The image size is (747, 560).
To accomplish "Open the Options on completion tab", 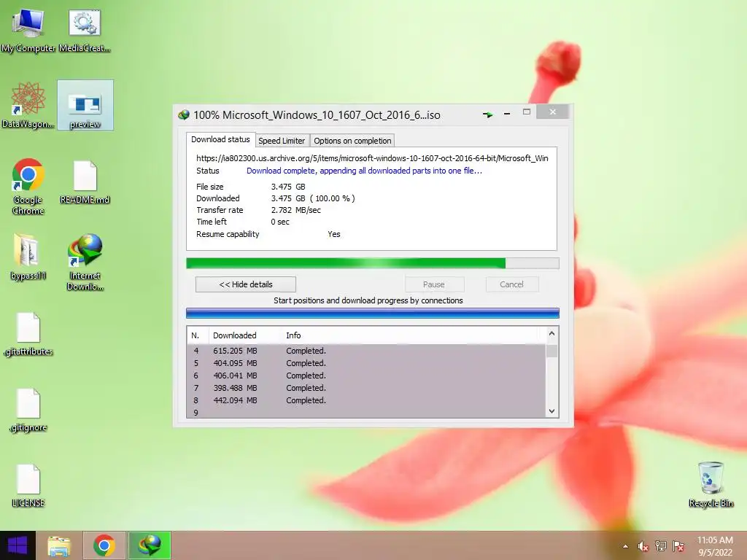I will (352, 141).
